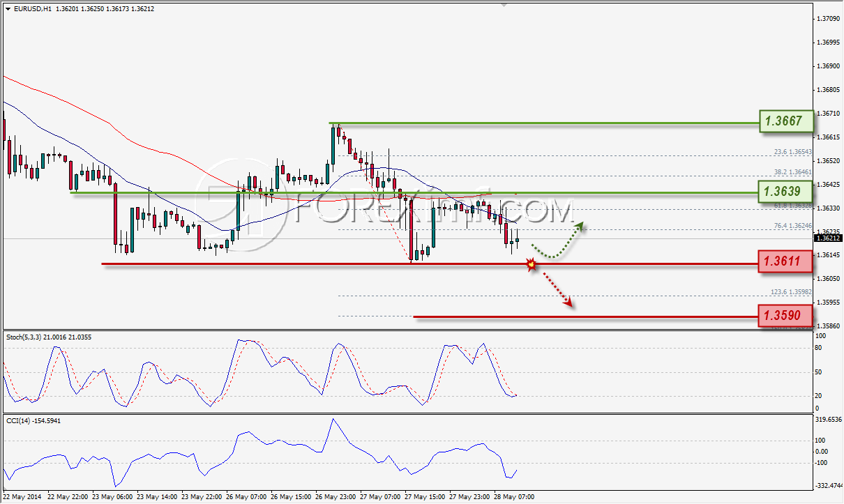Select the 1.3667 green resistance label
Screen dimensions: 844x504
[786, 121]
